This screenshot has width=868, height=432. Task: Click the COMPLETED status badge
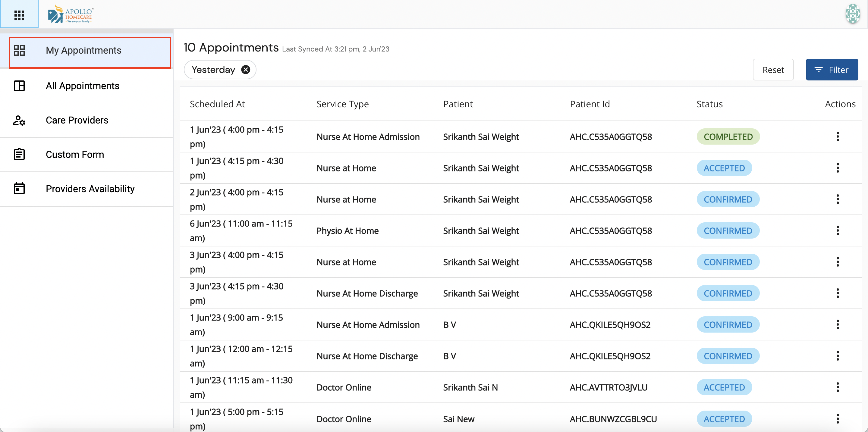(728, 136)
